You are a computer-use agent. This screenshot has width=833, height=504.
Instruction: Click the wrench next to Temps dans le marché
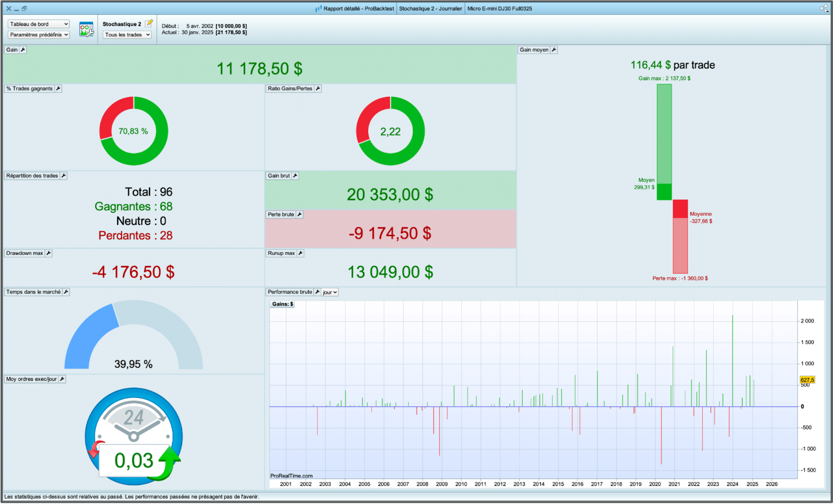click(66, 292)
